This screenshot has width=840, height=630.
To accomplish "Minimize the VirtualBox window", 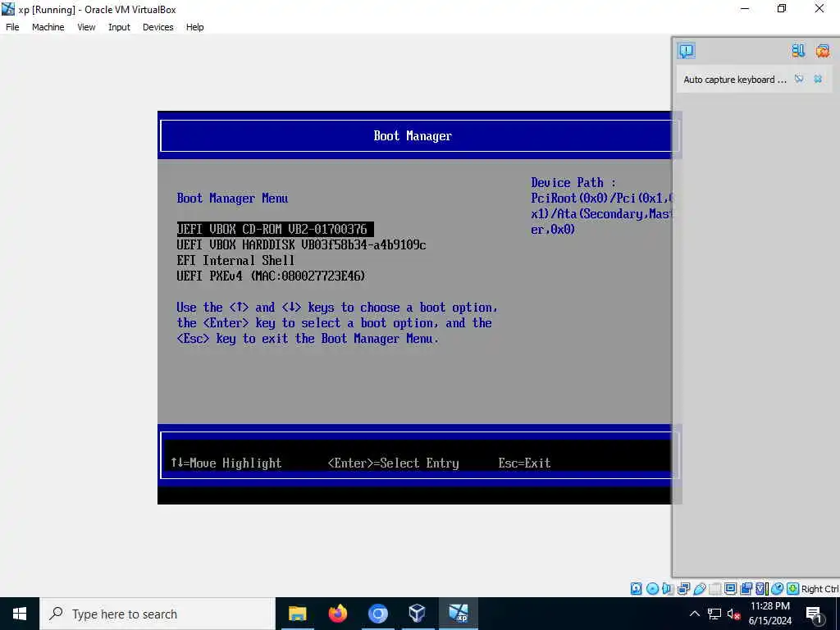I will [745, 8].
